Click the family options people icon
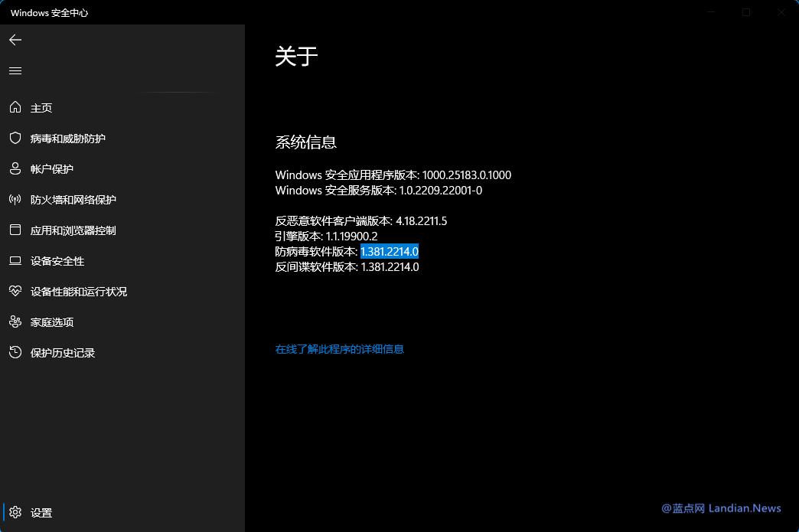The height and width of the screenshot is (532, 799). pyautogui.click(x=15, y=321)
